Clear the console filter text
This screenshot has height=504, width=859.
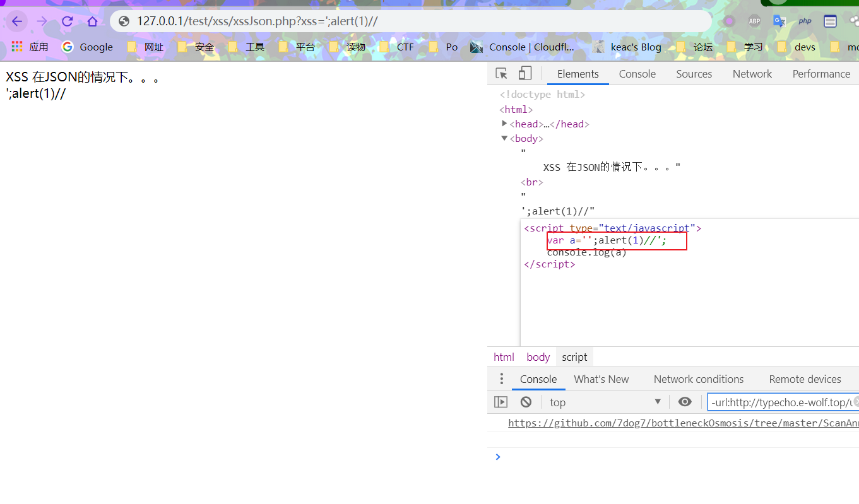(x=856, y=402)
